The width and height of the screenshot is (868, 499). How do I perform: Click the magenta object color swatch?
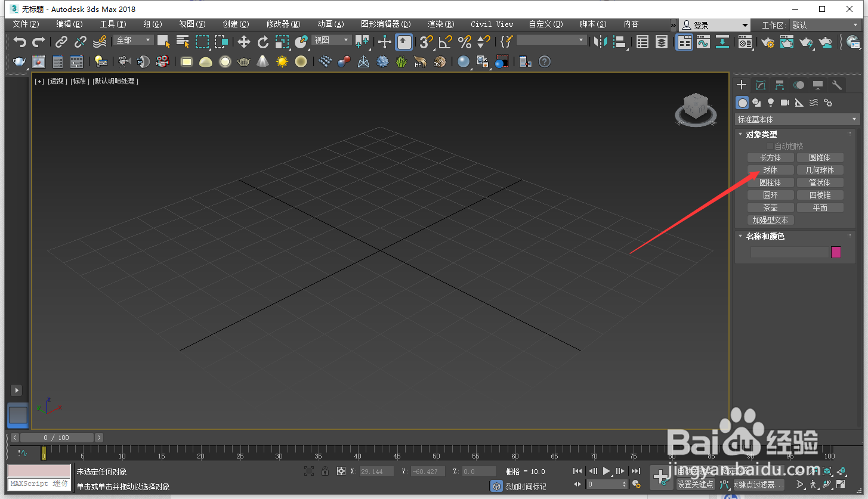click(836, 252)
